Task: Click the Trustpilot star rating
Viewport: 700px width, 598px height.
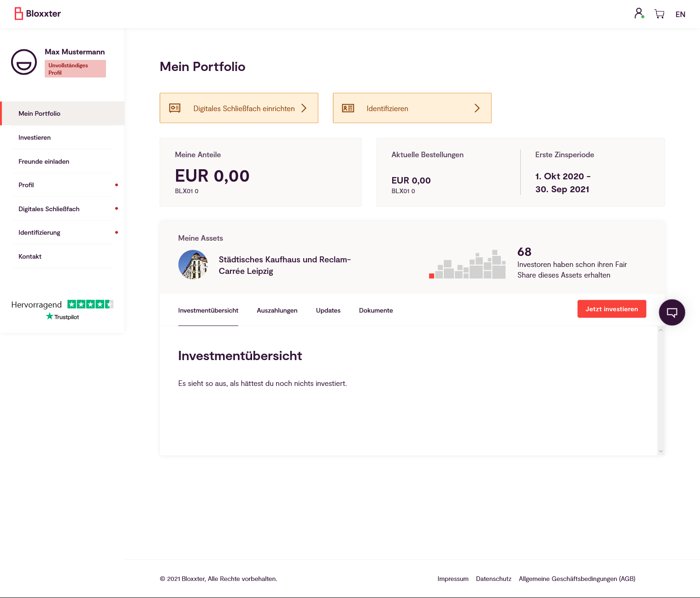Action: (90, 304)
